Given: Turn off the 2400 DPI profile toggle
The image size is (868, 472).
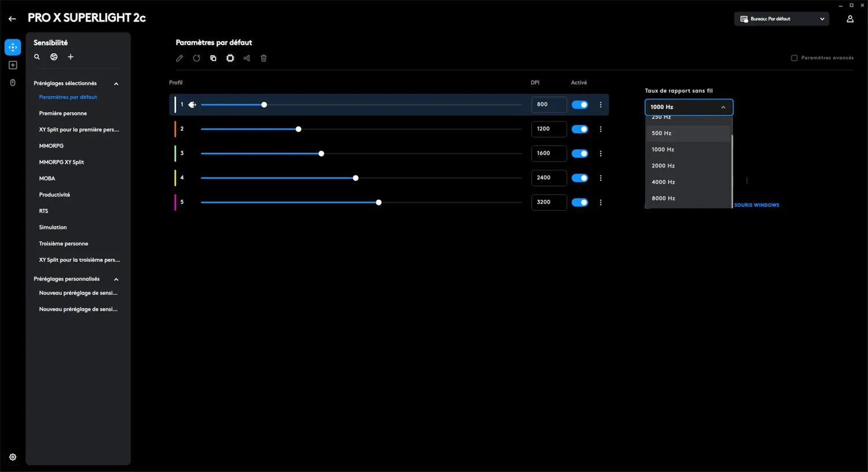Looking at the screenshot, I should [x=580, y=178].
